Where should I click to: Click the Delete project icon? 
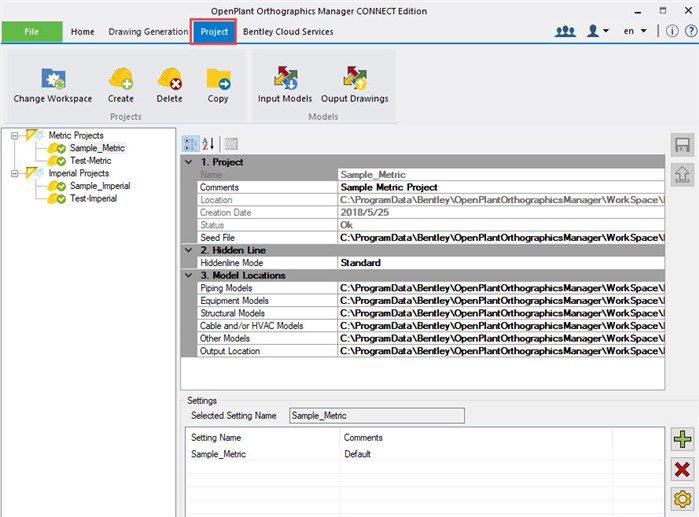(169, 78)
